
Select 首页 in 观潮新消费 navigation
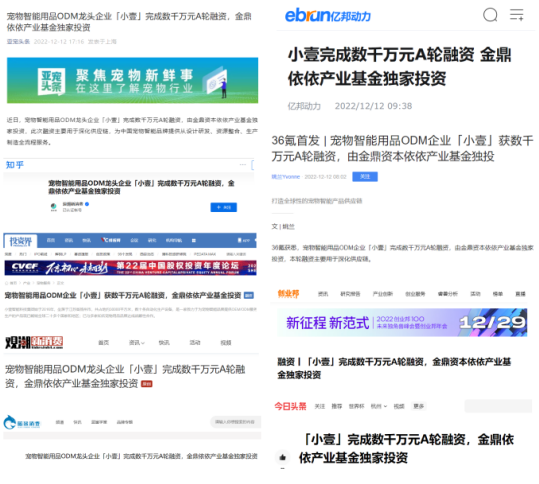103,343
